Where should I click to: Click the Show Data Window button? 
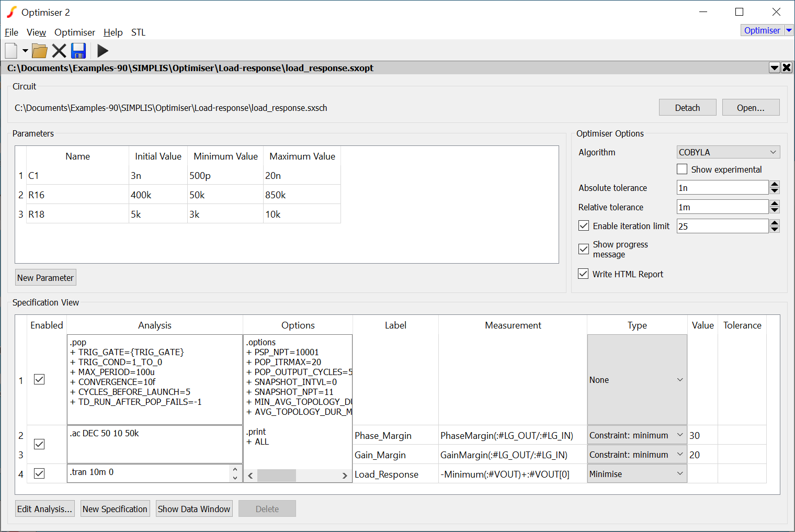(x=194, y=509)
